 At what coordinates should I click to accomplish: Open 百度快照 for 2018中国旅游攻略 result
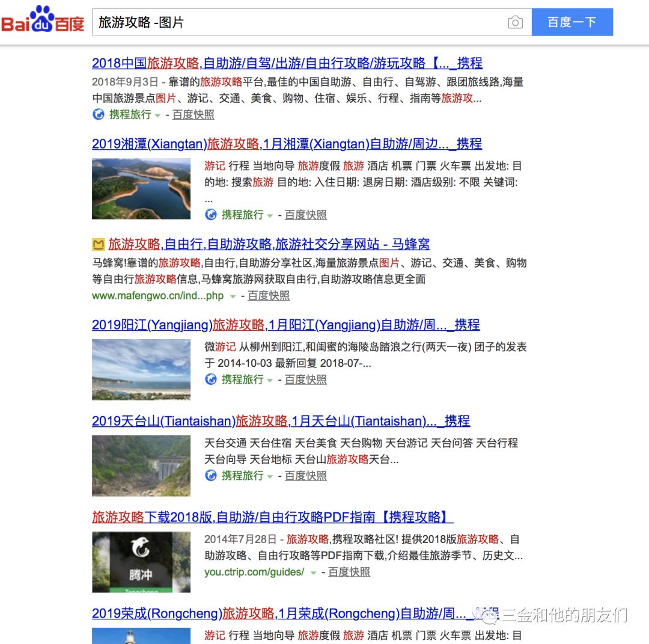pyautogui.click(x=193, y=114)
